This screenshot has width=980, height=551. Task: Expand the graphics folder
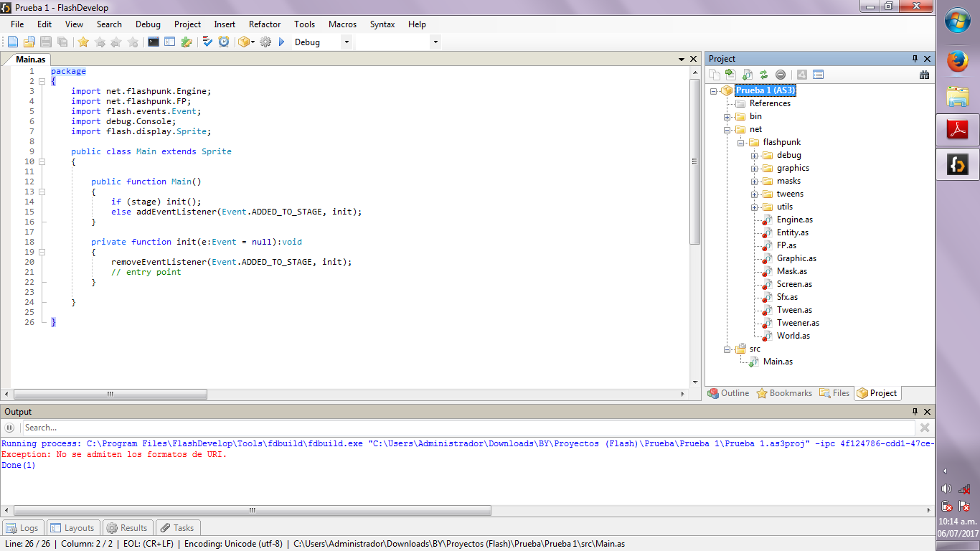(754, 168)
